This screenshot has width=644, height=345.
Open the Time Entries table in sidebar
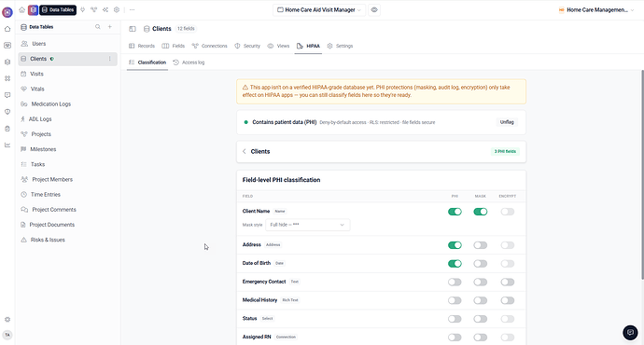tap(68, 195)
